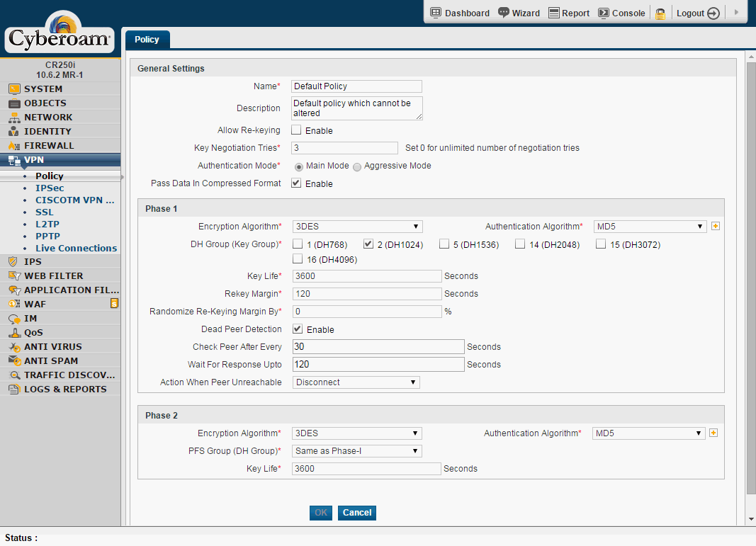
Task: Click the SYSTEM menu icon
Action: (x=14, y=89)
